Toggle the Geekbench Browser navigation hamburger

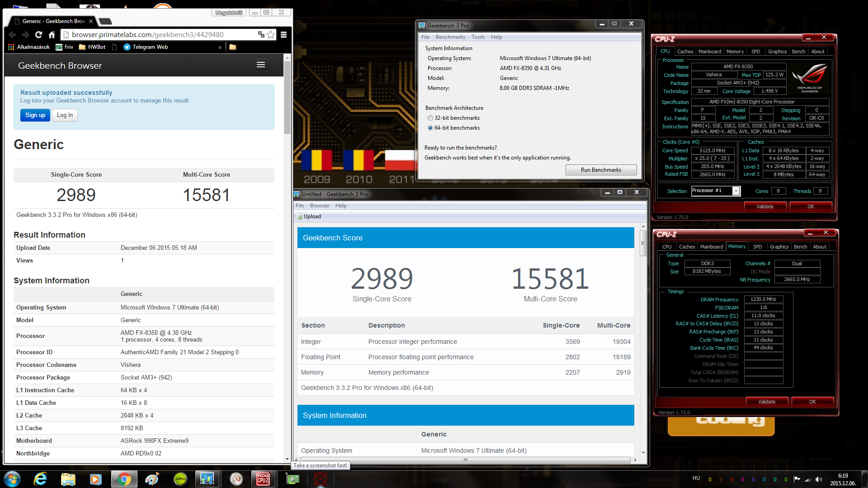[x=261, y=65]
